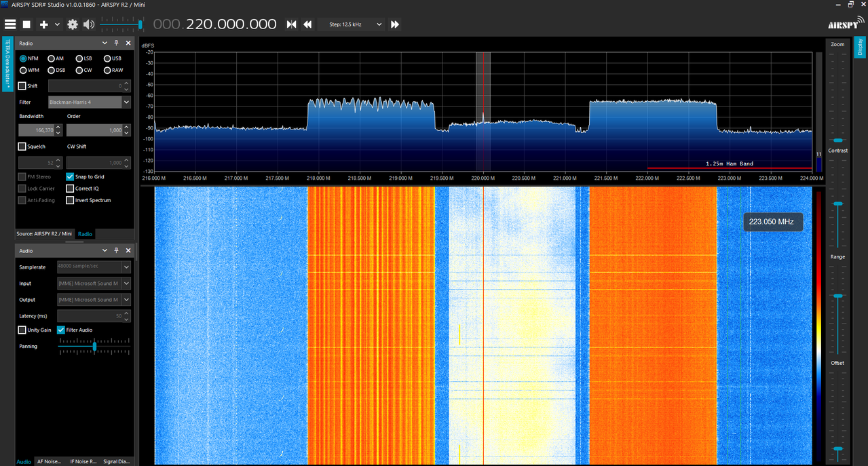Click the 1.25m Ham Band marker
The image size is (868, 466).
(x=730, y=164)
